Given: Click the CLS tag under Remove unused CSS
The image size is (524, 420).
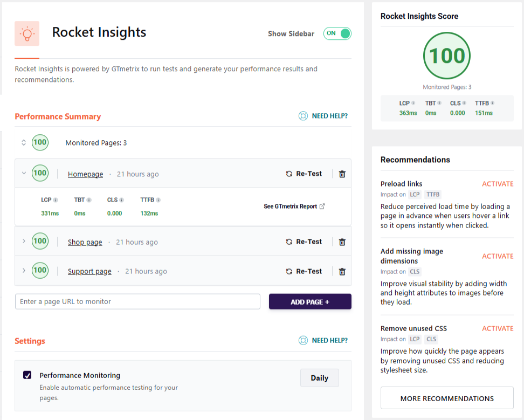Looking at the screenshot, I should tap(431, 339).
